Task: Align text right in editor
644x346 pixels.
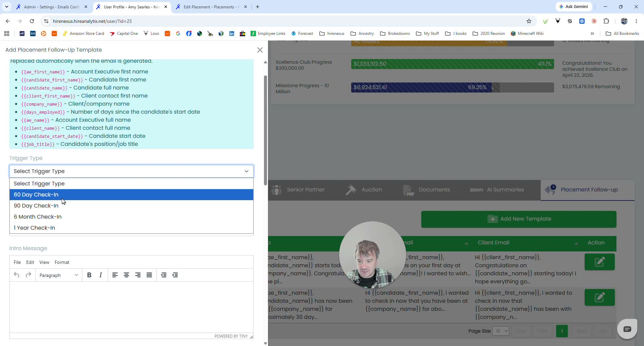Action: point(138,275)
